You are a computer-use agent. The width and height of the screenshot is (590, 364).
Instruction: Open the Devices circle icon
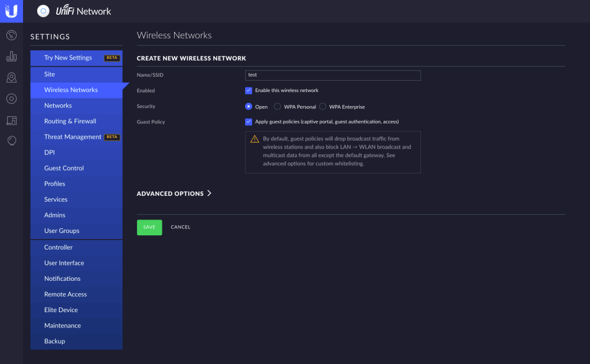(x=11, y=99)
